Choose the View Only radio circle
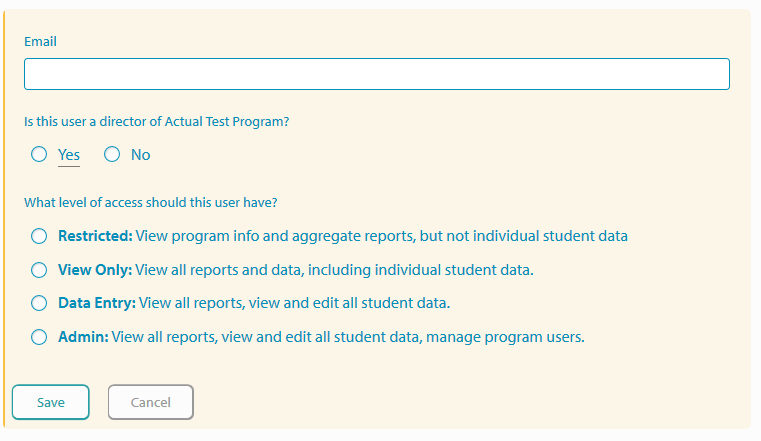This screenshot has width=761, height=441. click(x=39, y=270)
